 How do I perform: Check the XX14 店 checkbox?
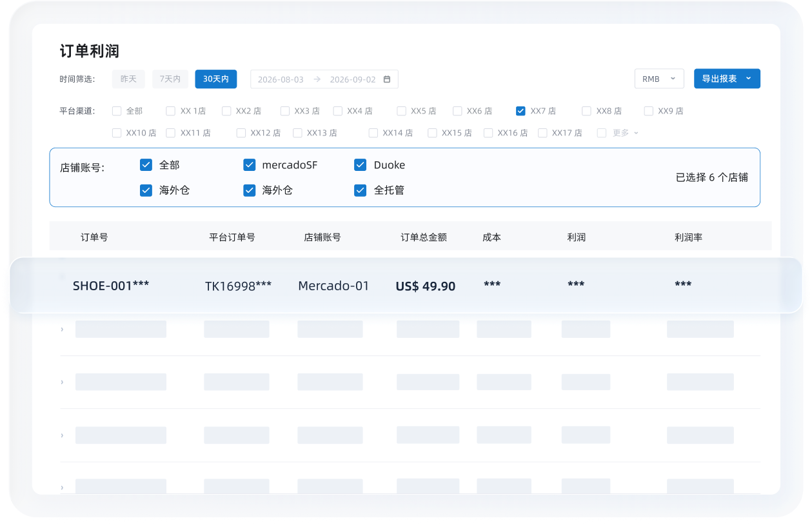point(373,133)
